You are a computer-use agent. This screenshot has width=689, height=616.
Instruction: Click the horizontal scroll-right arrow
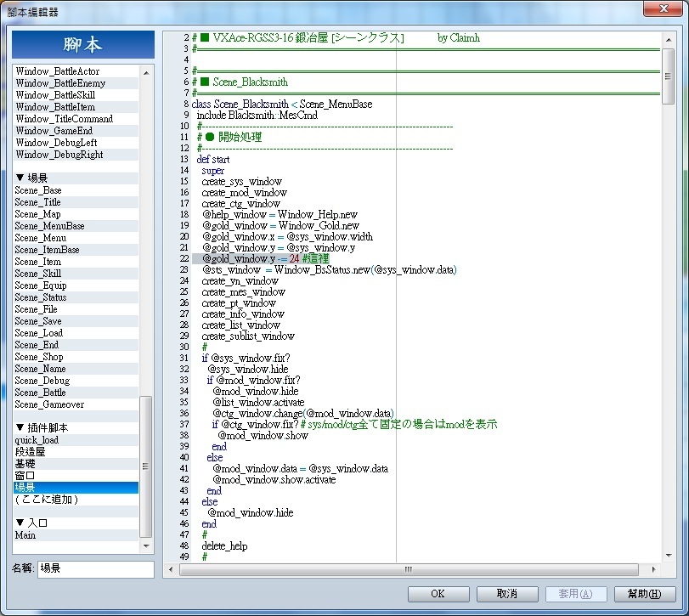point(653,569)
